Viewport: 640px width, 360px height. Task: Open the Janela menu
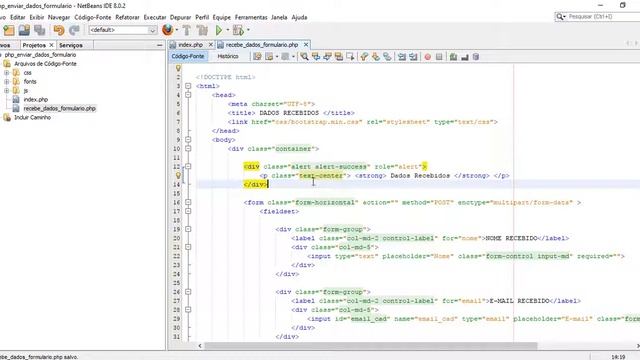279,18
